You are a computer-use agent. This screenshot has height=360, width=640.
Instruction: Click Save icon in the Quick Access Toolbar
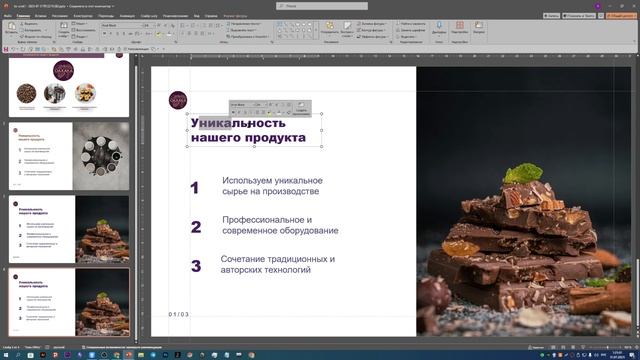[6, 49]
